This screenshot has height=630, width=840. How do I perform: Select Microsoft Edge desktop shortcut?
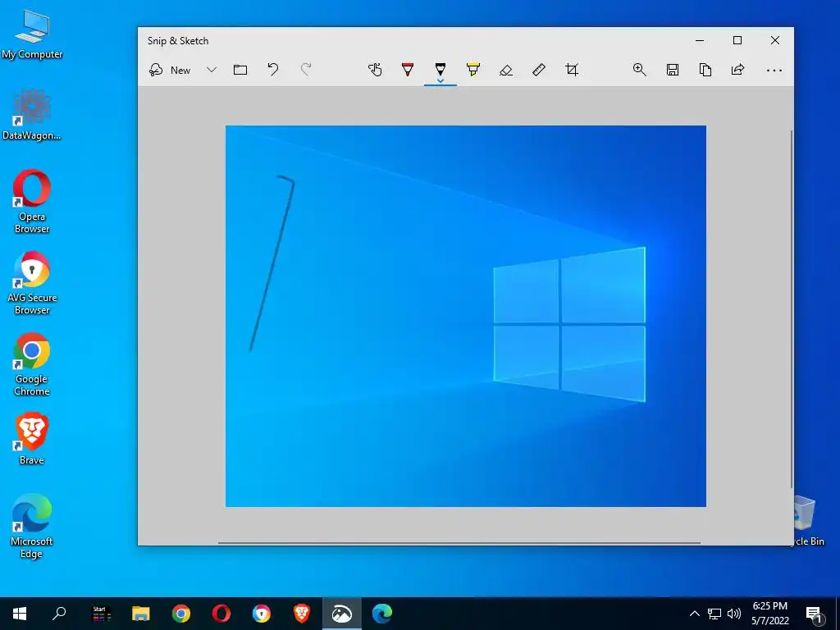point(32,527)
